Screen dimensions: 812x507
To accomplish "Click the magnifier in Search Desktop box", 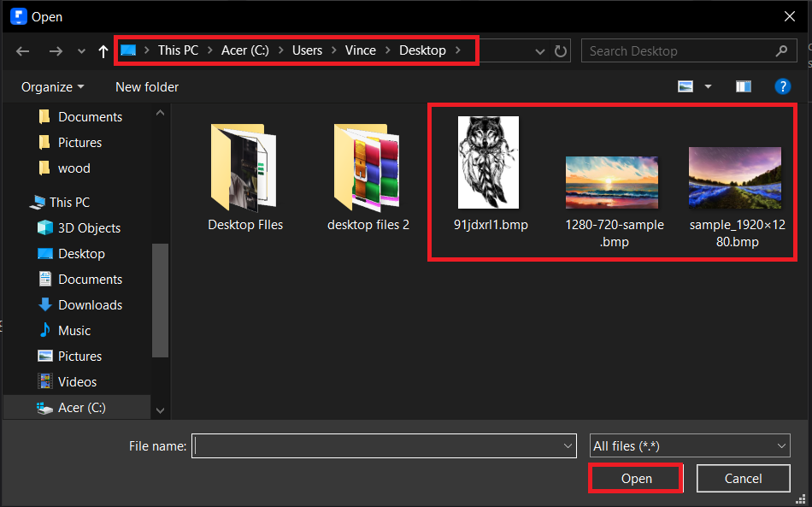I will pos(782,50).
